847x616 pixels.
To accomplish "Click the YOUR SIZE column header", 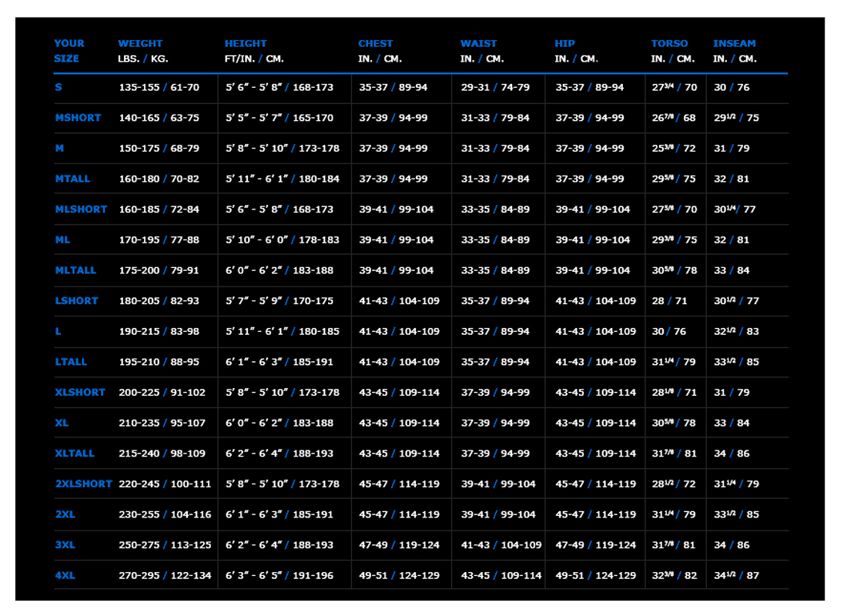I will [69, 51].
